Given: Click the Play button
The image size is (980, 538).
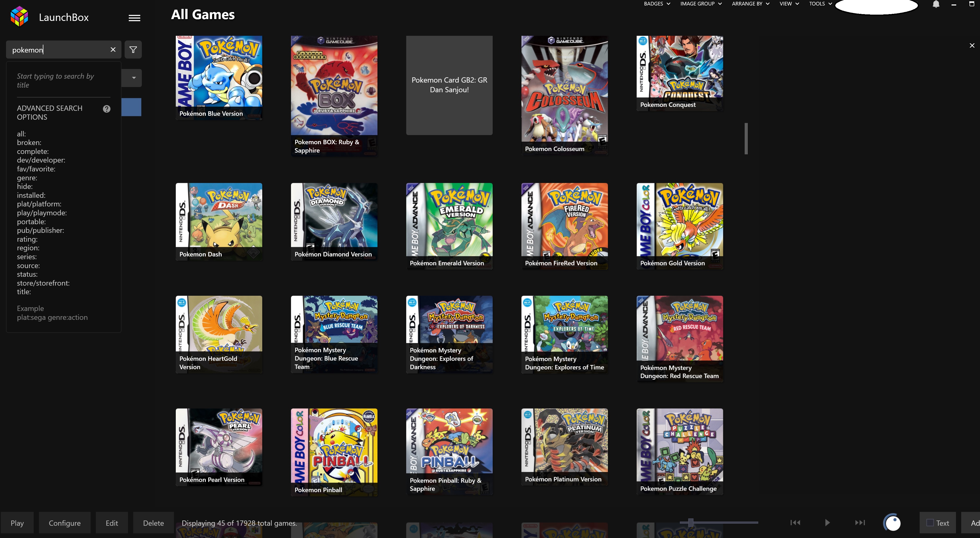Looking at the screenshot, I should 17,523.
